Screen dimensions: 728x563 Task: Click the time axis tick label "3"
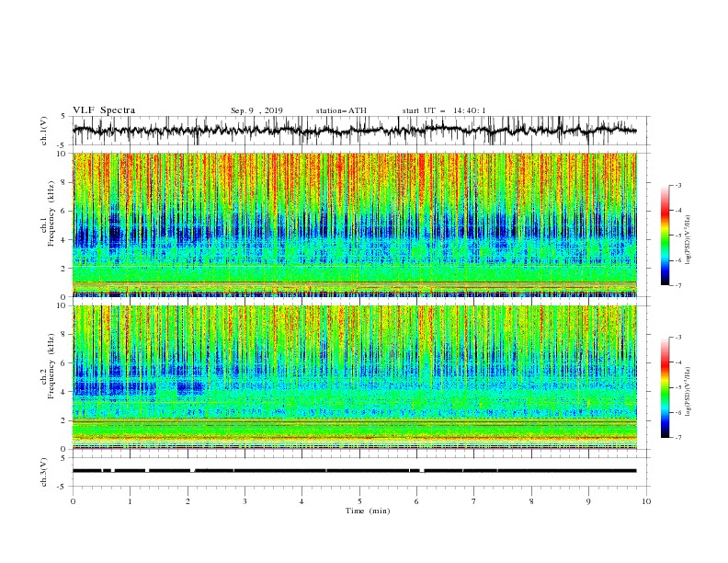[245, 501]
